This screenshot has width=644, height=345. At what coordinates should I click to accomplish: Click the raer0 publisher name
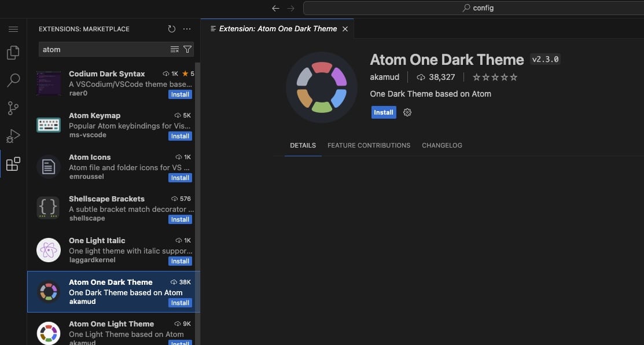tap(78, 93)
